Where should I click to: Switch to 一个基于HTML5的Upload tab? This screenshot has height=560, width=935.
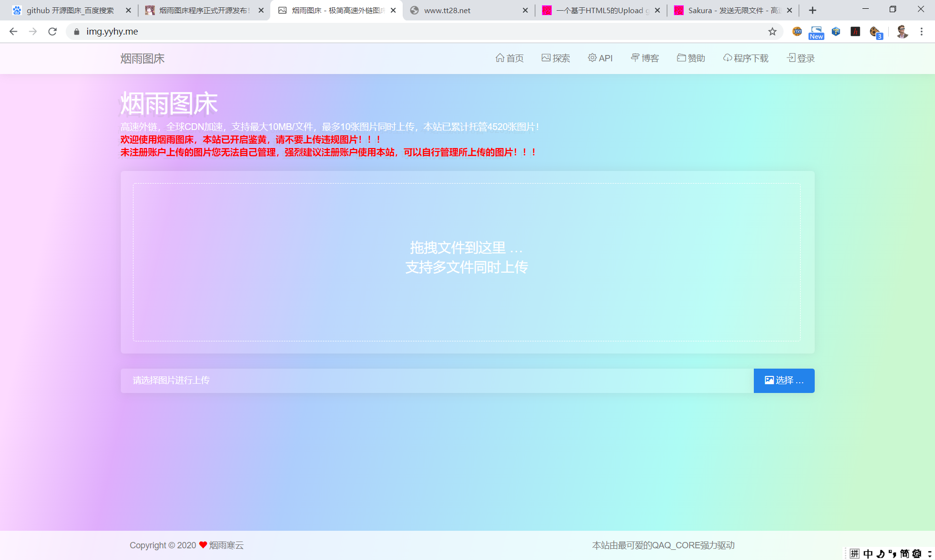[601, 10]
